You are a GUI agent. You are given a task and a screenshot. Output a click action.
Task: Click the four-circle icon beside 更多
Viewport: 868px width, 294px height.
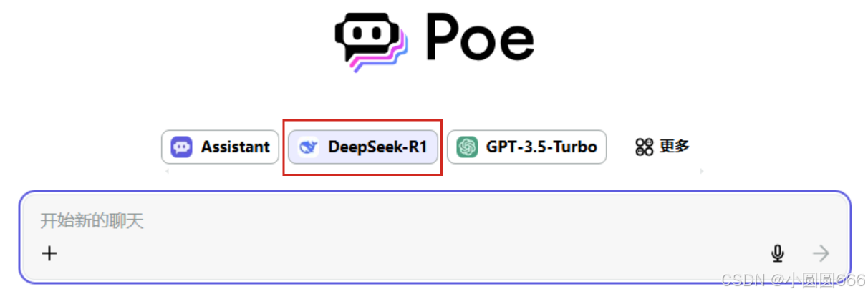click(x=645, y=147)
